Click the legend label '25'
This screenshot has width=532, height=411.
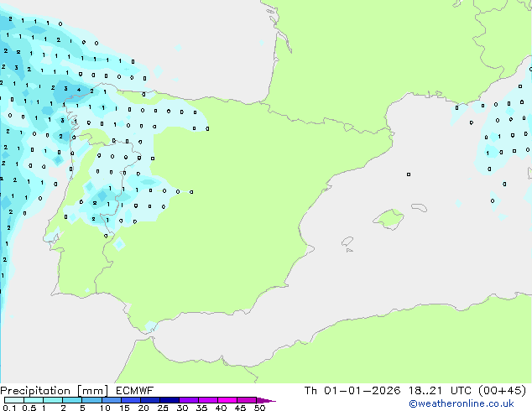coord(163,408)
